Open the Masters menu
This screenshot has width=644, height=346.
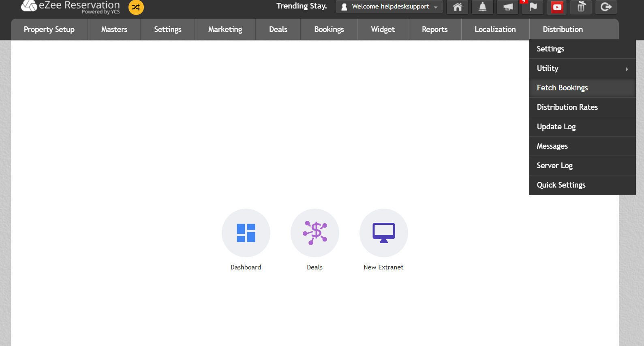point(114,29)
